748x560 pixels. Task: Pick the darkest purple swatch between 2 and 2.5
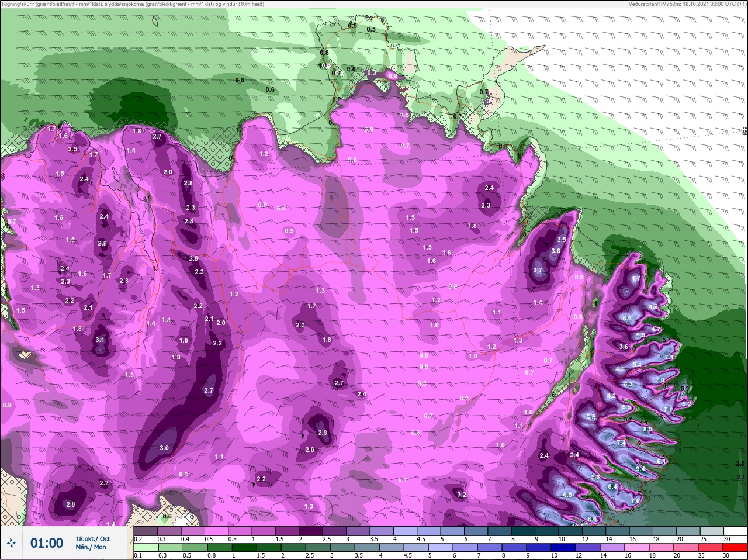tap(311, 531)
